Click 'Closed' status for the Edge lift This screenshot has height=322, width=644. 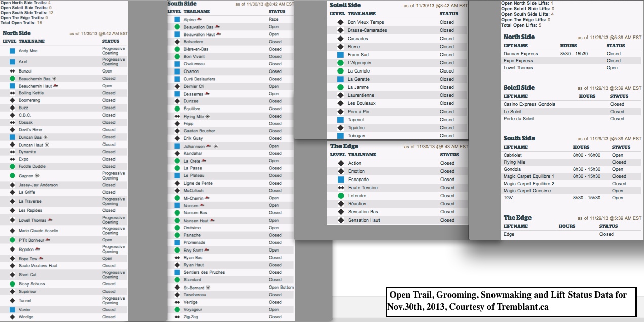click(607, 234)
